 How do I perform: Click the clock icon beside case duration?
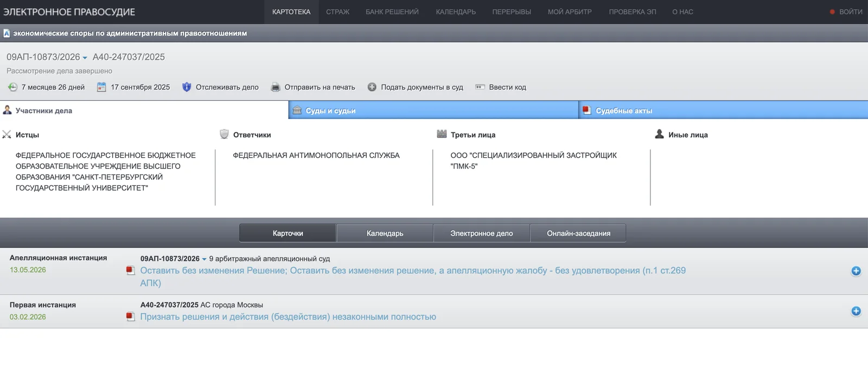(12, 87)
